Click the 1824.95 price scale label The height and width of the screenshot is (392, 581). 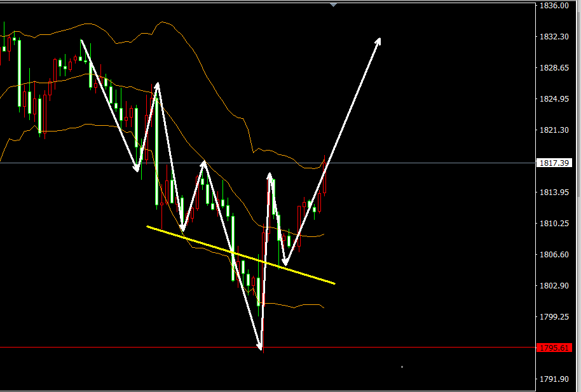(x=554, y=99)
